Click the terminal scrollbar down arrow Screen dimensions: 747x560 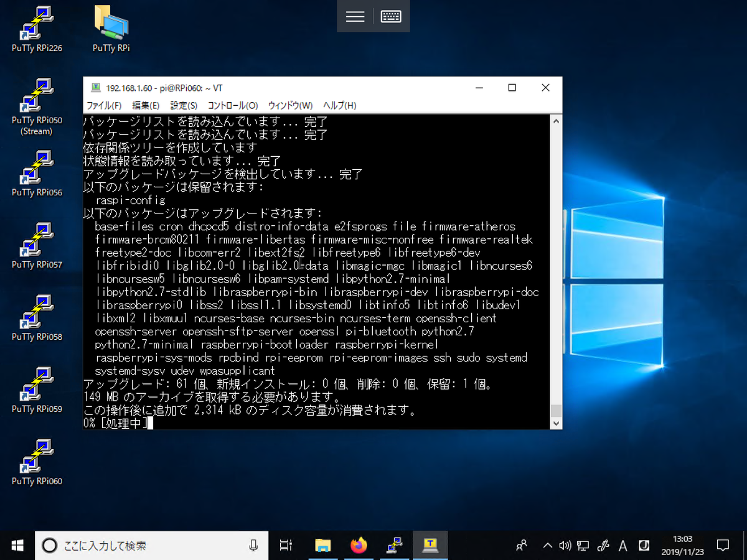556,423
